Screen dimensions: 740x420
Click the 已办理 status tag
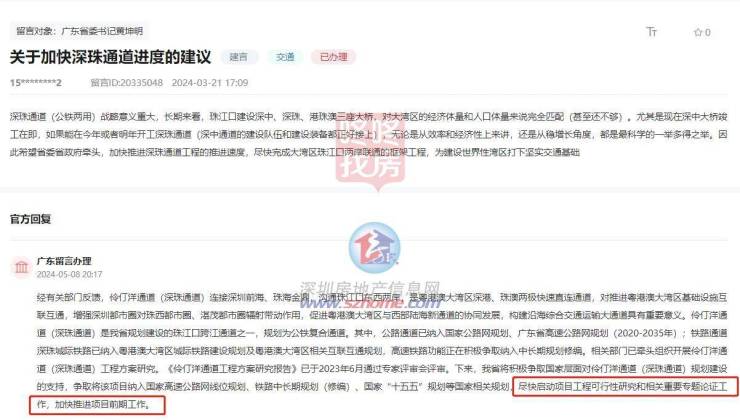[x=333, y=57]
